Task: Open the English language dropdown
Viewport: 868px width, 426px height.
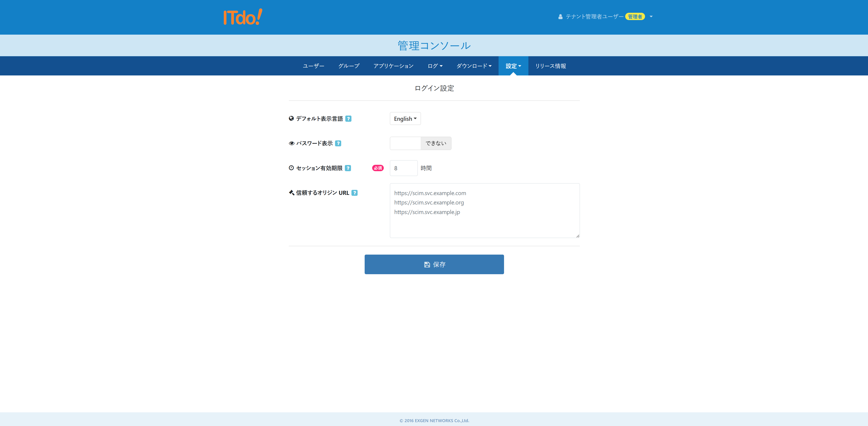Action: (405, 119)
